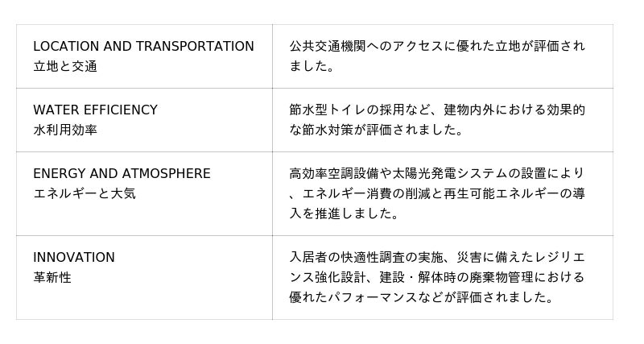The width and height of the screenshot is (644, 344).
Task: Click the 入を推進しました。 line
Action: [x=334, y=213]
